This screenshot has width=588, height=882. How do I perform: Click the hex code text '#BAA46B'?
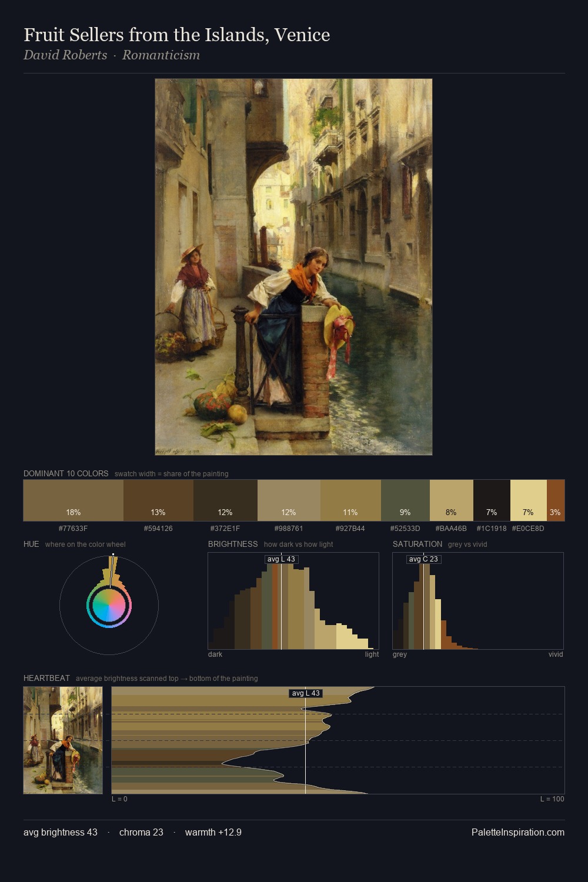[451, 529]
